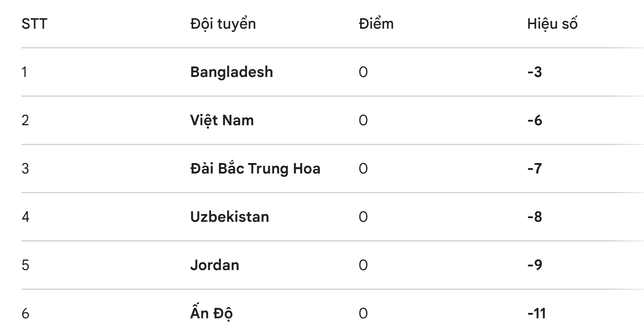
Task: Click the Đội tuyển column header
Action: pos(223,24)
